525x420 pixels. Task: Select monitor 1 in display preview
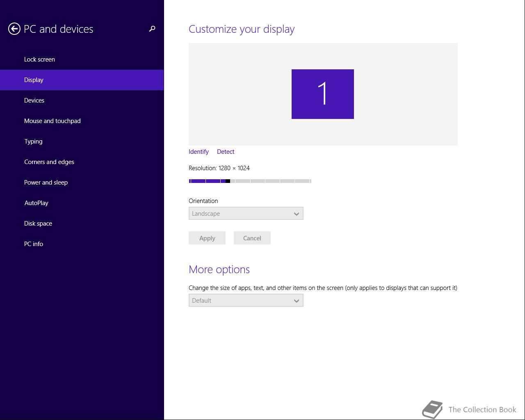(323, 94)
